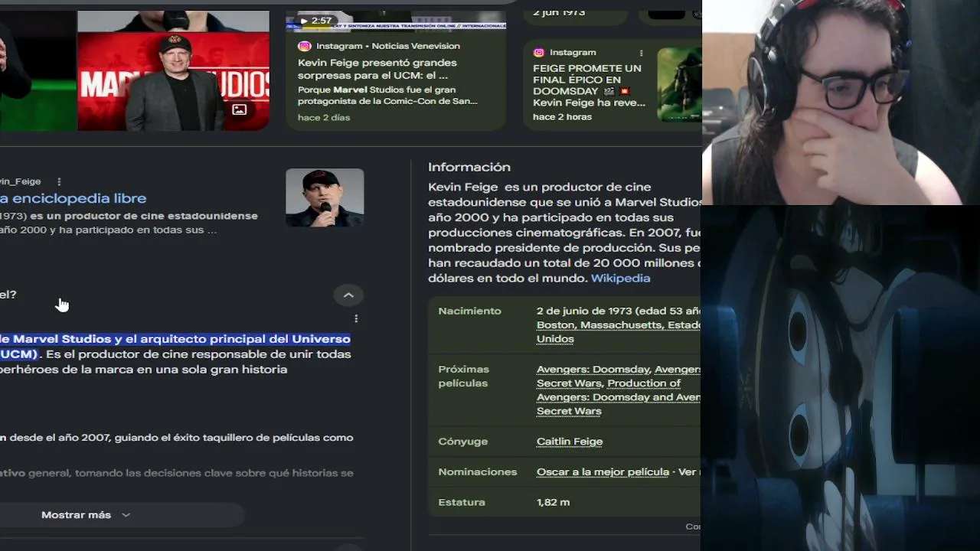Image resolution: width=980 pixels, height=551 pixels.
Task: Open the green thumbnail on the Doomsday card
Action: pos(679,85)
